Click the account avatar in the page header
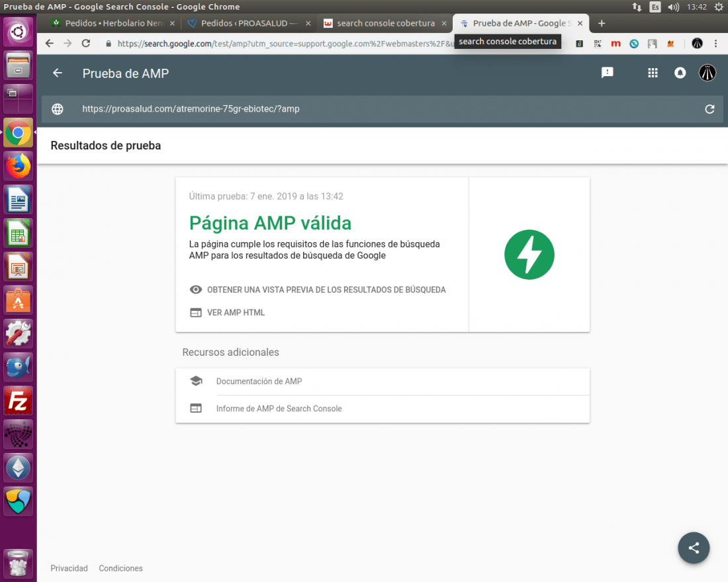This screenshot has height=582, width=728. pyautogui.click(x=707, y=73)
